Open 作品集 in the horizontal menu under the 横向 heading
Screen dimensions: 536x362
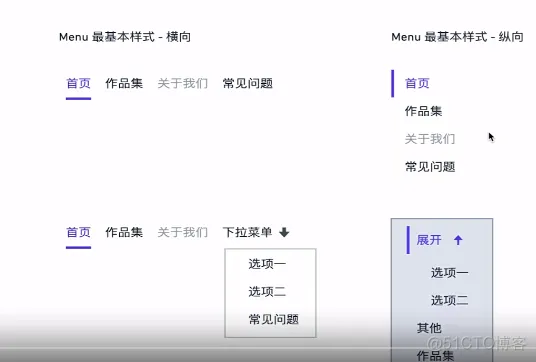click(x=124, y=83)
